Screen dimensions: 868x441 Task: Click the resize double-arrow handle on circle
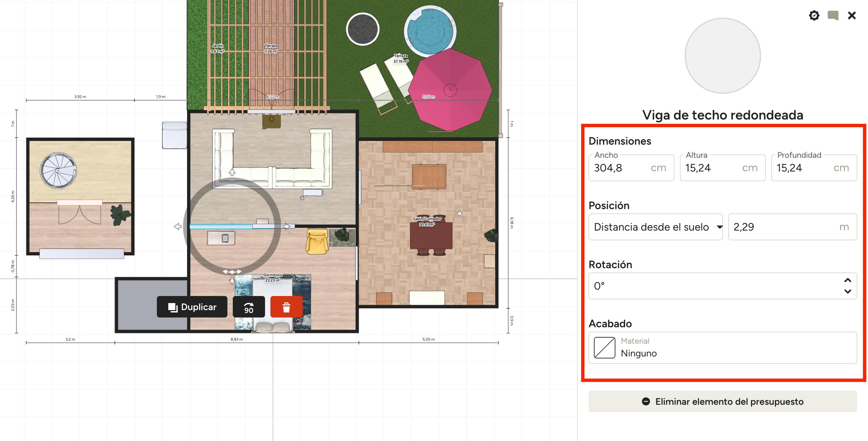232,272
